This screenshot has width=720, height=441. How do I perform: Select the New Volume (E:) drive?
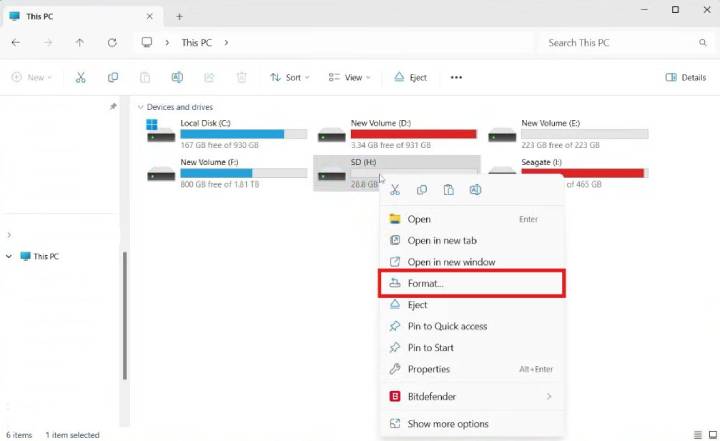[568, 134]
